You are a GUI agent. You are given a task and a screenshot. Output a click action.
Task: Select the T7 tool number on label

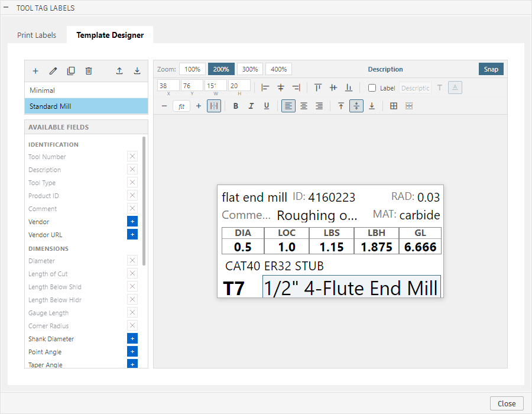click(x=233, y=289)
